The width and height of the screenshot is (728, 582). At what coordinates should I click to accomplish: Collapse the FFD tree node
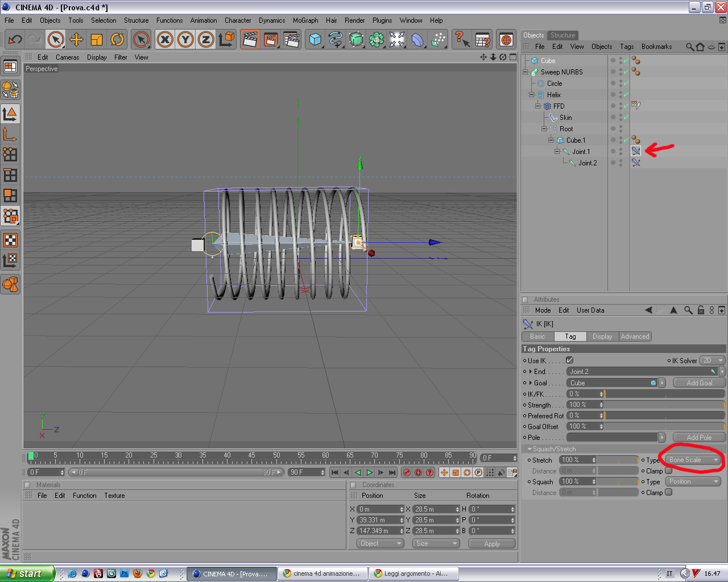pyautogui.click(x=538, y=106)
